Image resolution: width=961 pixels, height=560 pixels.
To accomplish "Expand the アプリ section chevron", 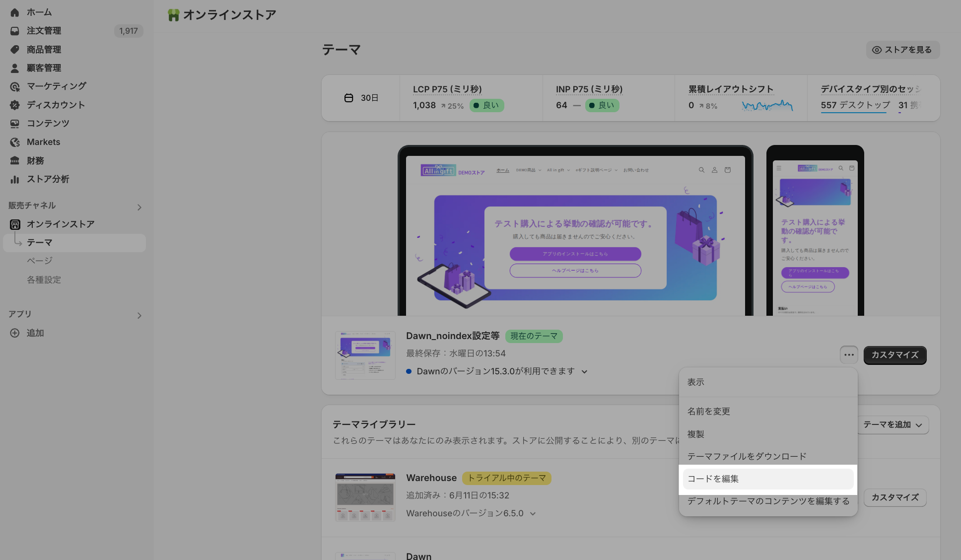I will coord(139,316).
